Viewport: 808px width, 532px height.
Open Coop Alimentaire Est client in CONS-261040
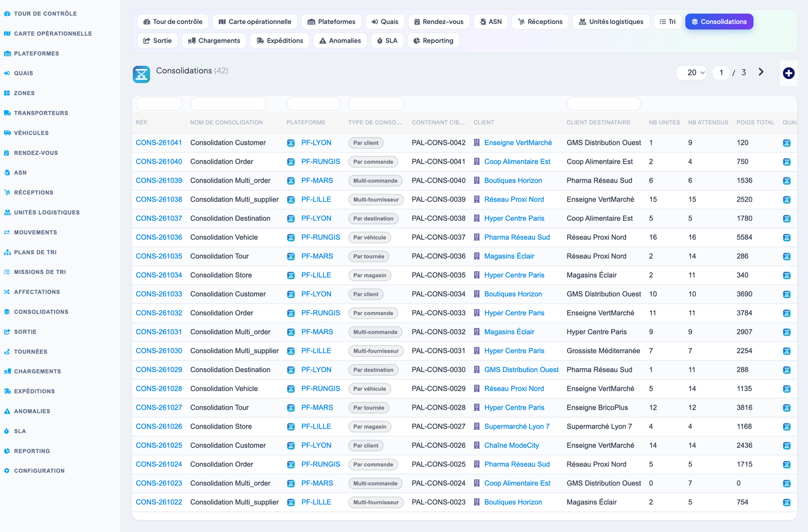click(517, 161)
